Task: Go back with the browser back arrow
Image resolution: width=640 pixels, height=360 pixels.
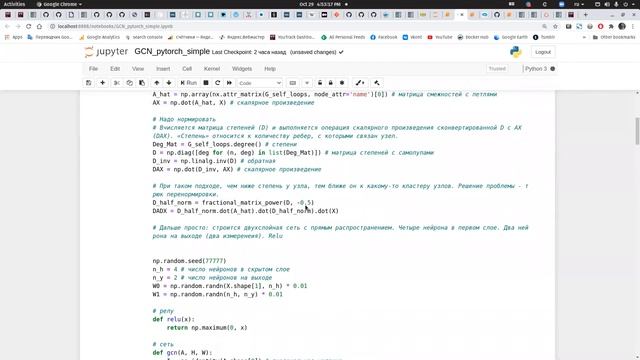Action: coord(7,26)
